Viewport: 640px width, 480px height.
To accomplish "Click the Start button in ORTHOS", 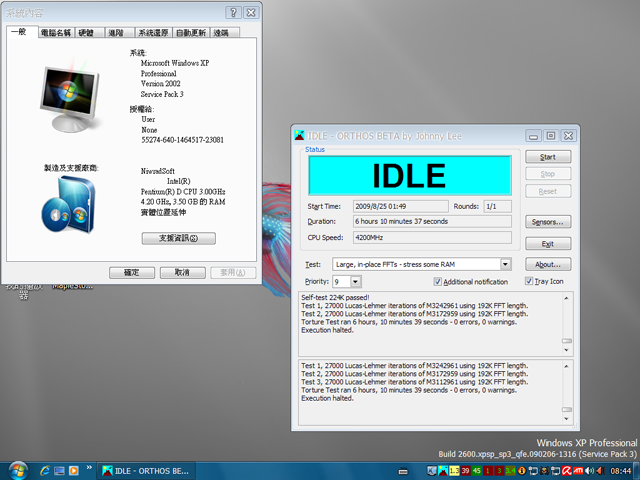I will (x=548, y=157).
